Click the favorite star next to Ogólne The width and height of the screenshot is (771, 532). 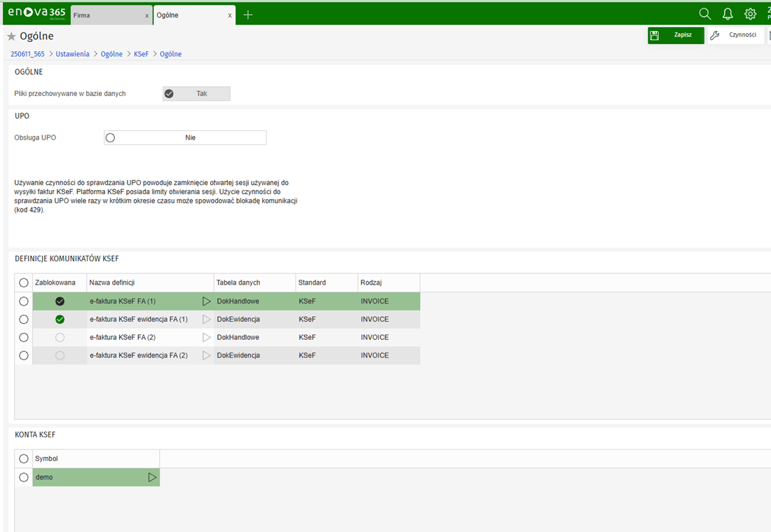click(11, 36)
